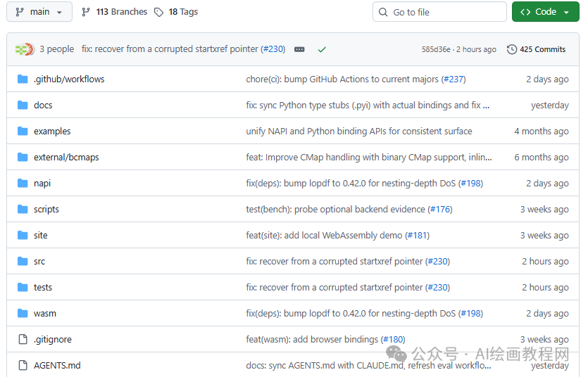
Task: Open the sync Python type stubs commit
Action: point(368,106)
